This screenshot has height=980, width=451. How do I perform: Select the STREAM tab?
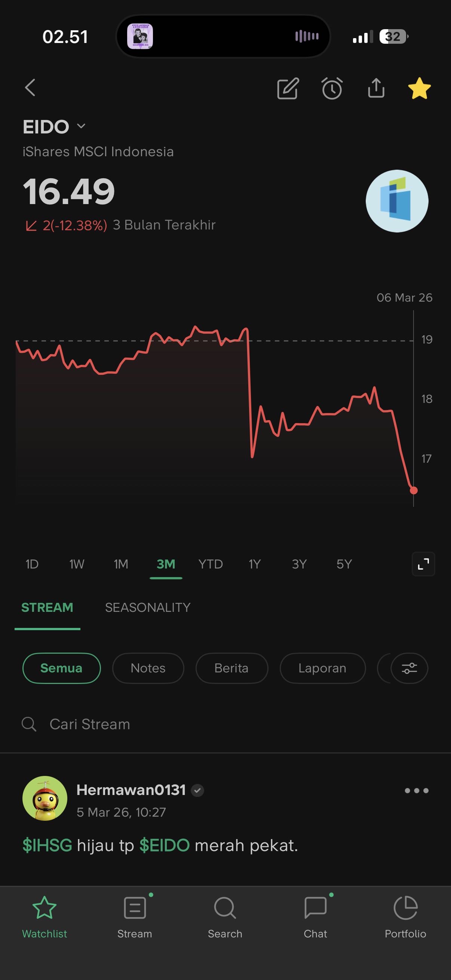coord(47,608)
